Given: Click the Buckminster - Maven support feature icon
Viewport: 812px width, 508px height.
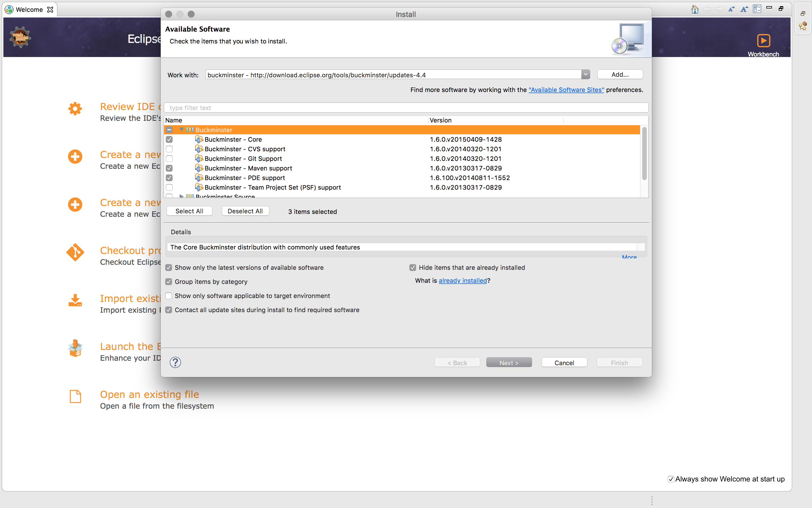Looking at the screenshot, I should click(199, 168).
